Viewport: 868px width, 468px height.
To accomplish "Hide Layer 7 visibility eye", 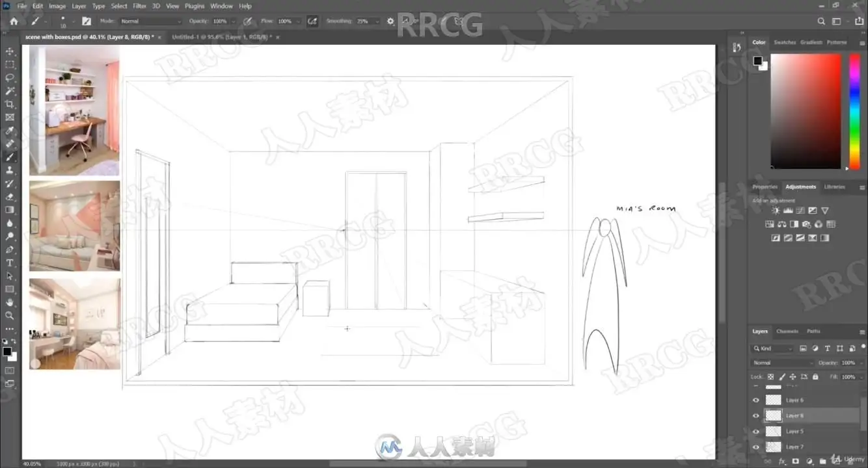I will [x=755, y=447].
